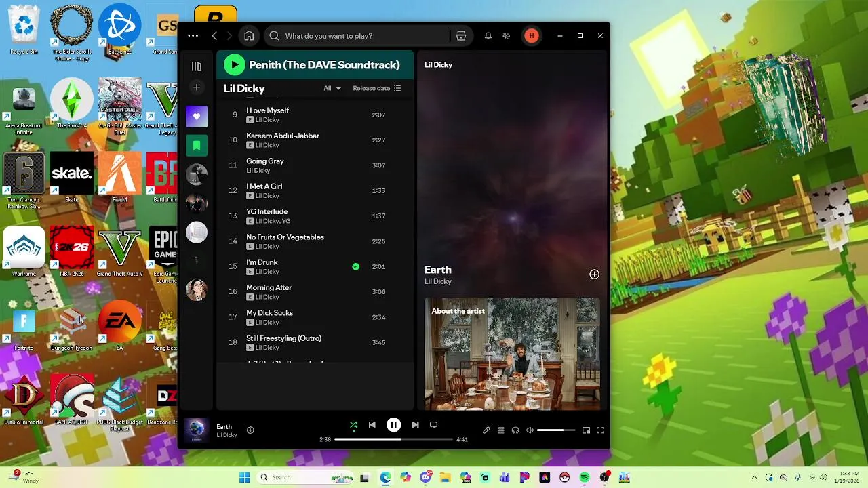868x488 pixels.
Task: Select track No Fruits Or Vegetables
Action: tap(315, 241)
